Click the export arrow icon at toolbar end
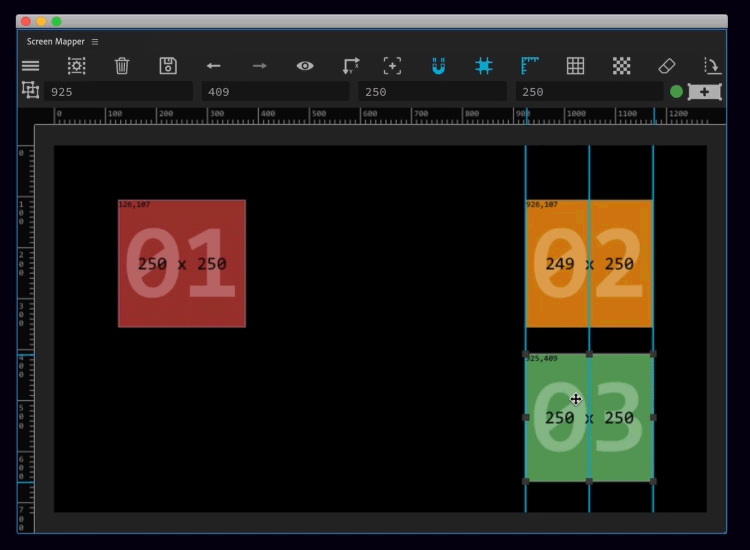The height and width of the screenshot is (550, 750). [x=712, y=66]
